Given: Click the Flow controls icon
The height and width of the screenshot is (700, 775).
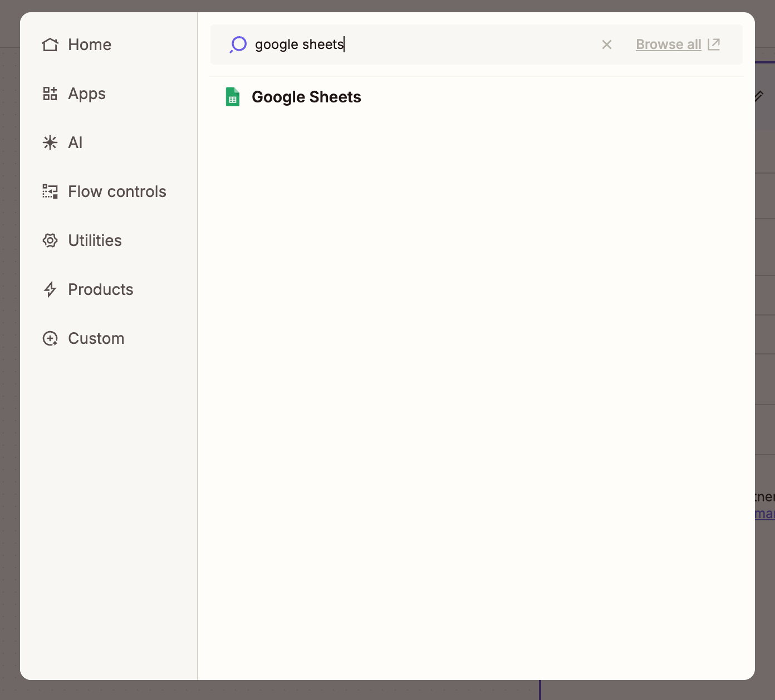Looking at the screenshot, I should coord(50,191).
